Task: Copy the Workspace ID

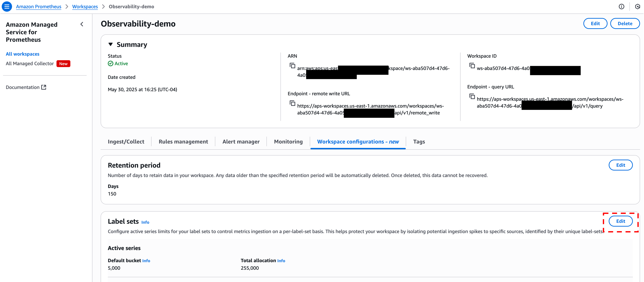Action: coord(472,66)
